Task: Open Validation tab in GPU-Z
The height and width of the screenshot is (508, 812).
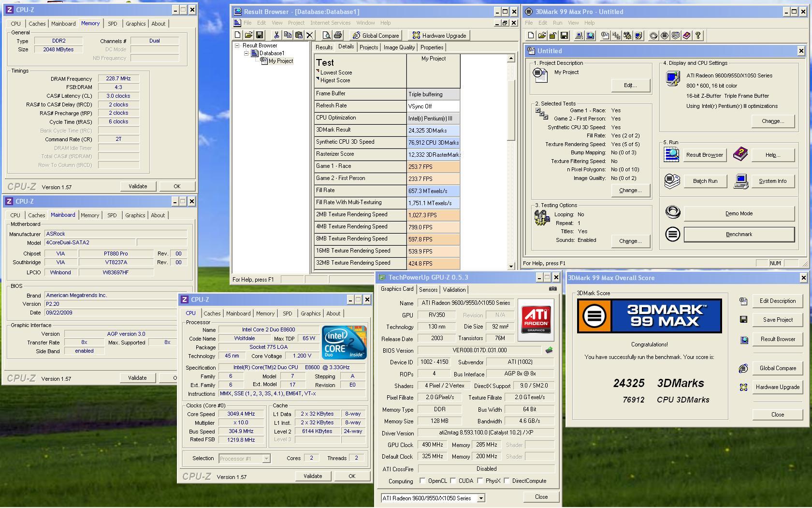Action: 454,290
